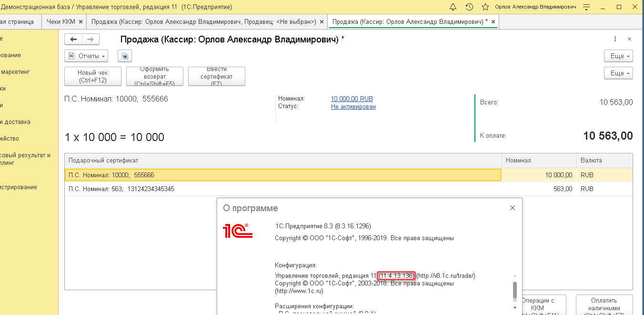The image size is (644, 315).
Task: Maximize the 1C window
Action: click(619, 7)
